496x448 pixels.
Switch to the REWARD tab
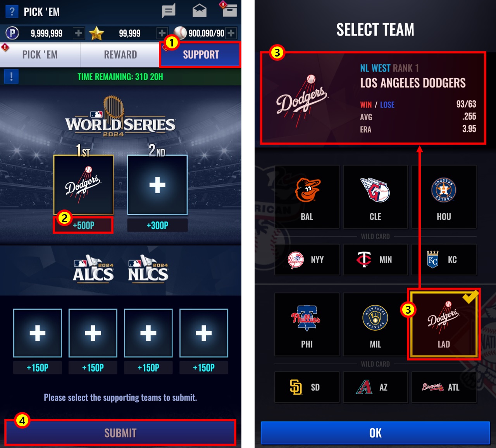(120, 55)
